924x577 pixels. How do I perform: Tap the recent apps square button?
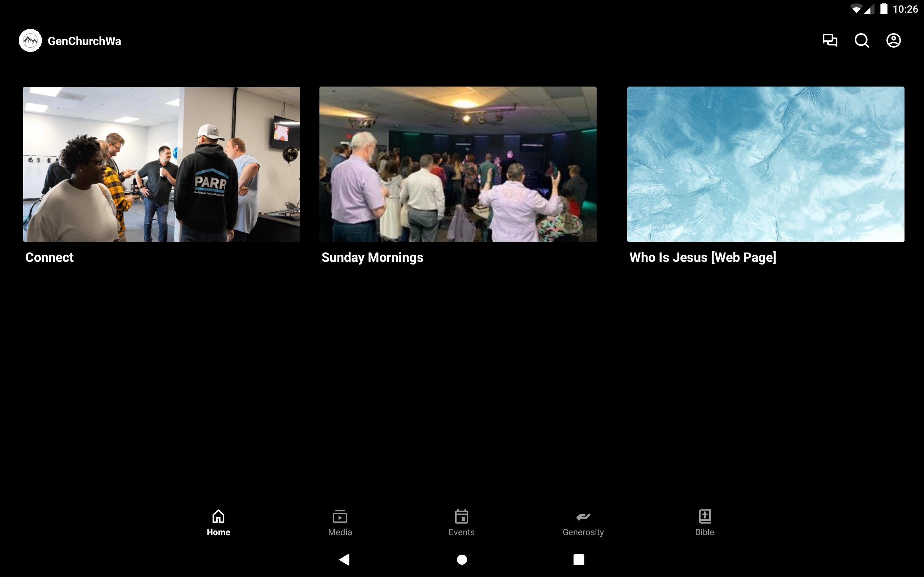(x=579, y=559)
